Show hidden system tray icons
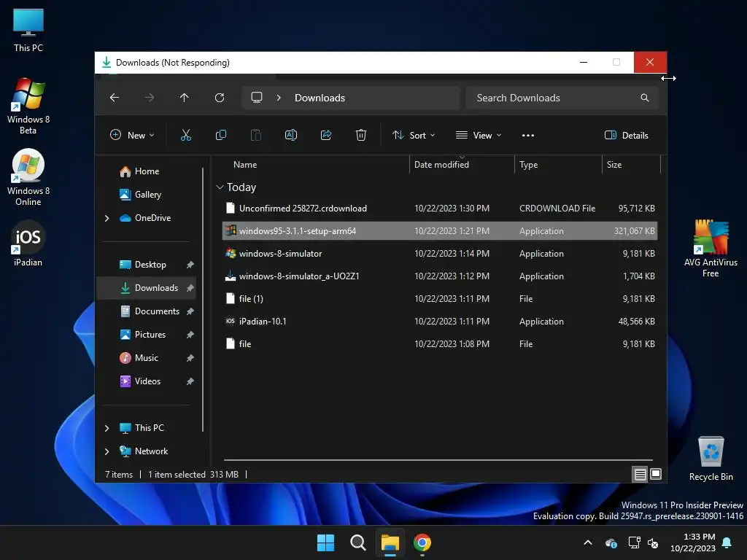The height and width of the screenshot is (560, 747). pyautogui.click(x=588, y=542)
